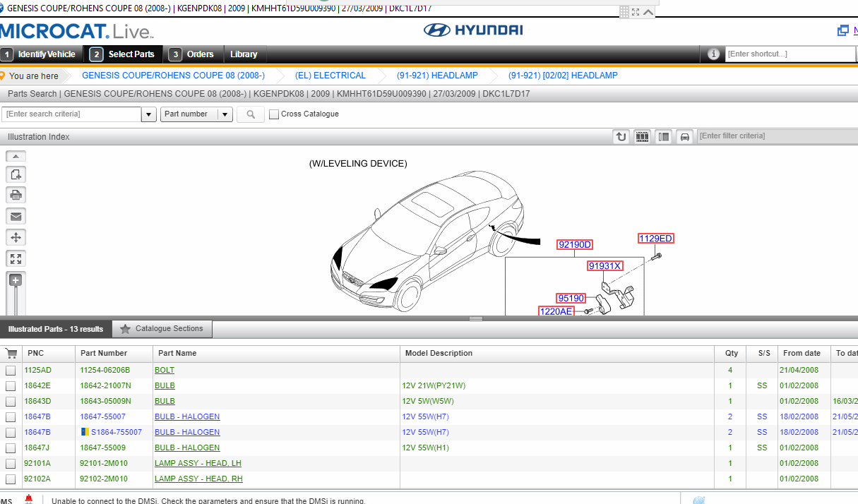Click the horizontal panel splitter handle
Image resolution: width=858 pixels, height=504 pixels.
476,318
